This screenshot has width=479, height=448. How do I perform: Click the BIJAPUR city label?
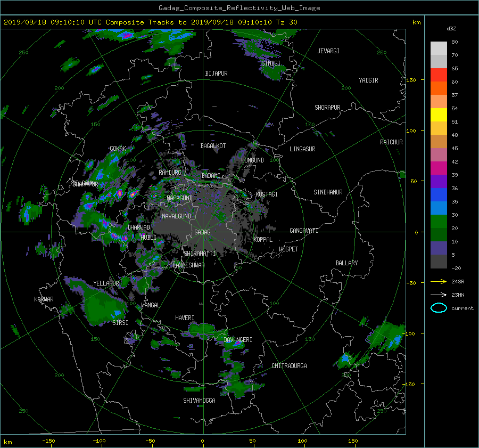[216, 74]
